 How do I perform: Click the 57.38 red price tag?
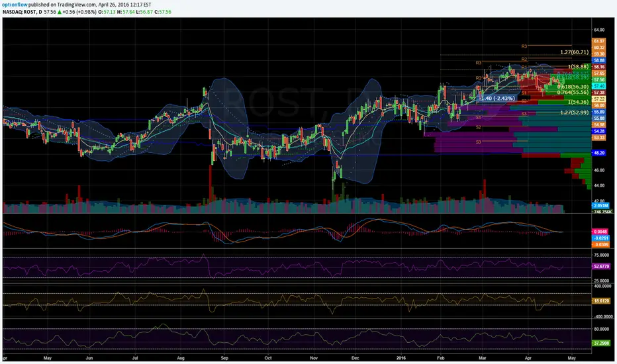point(599,93)
